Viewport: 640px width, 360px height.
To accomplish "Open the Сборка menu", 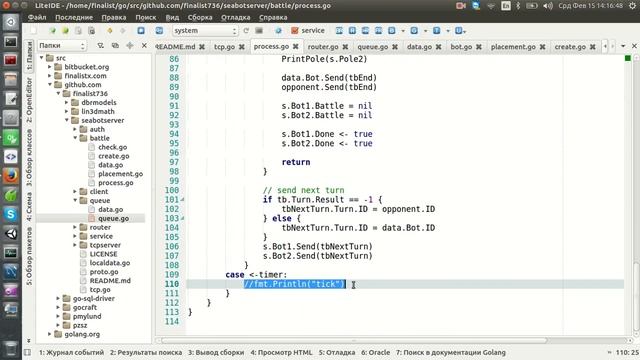I will point(200,18).
